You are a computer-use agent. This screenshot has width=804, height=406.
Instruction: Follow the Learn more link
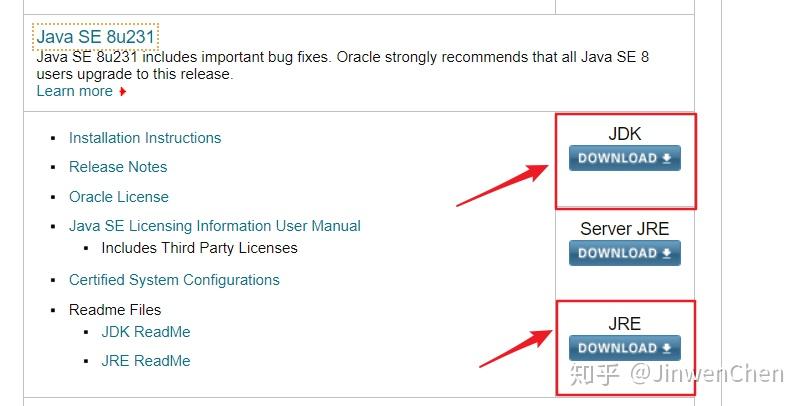coord(75,91)
